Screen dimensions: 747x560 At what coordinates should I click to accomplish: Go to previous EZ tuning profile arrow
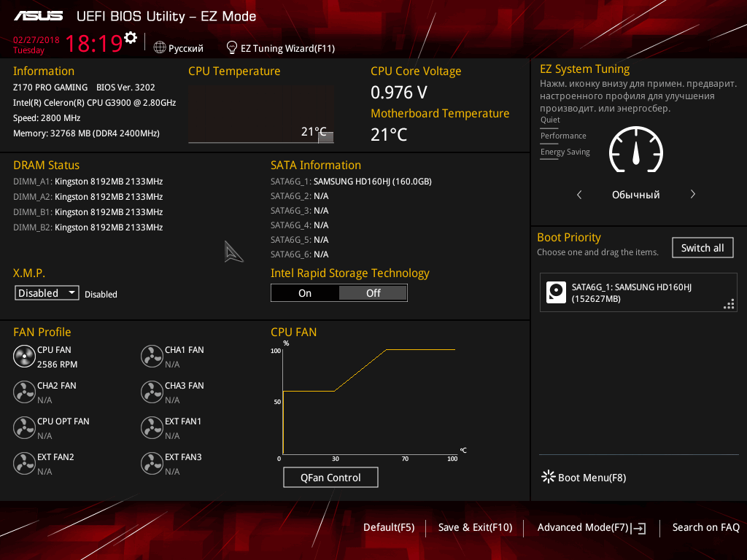pos(579,194)
